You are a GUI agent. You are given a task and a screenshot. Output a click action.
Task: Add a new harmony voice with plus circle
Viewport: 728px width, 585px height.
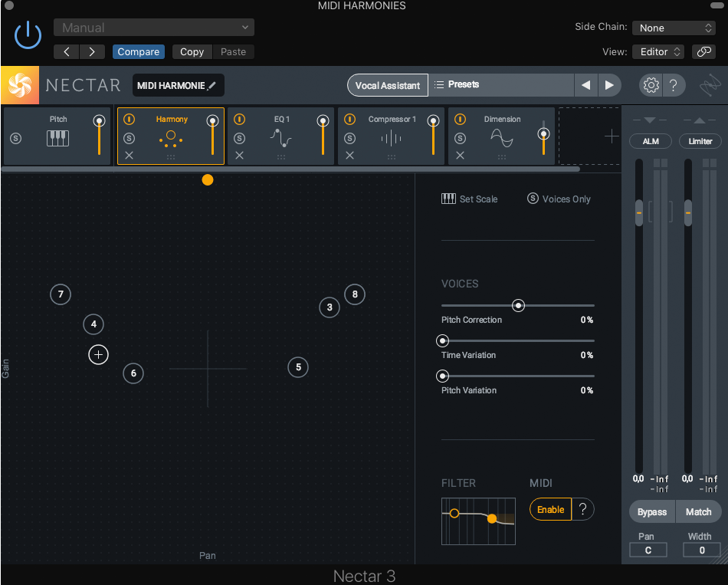pyautogui.click(x=98, y=355)
